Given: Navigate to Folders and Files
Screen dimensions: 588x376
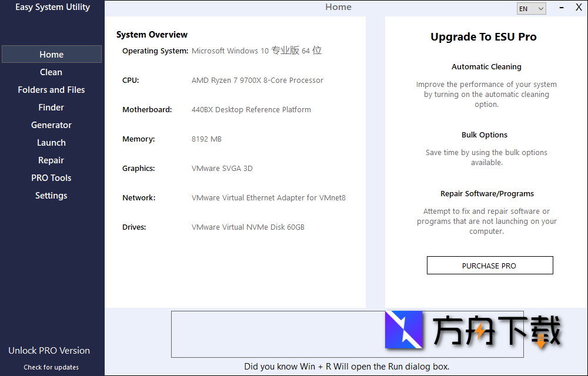Looking at the screenshot, I should click(x=51, y=89).
